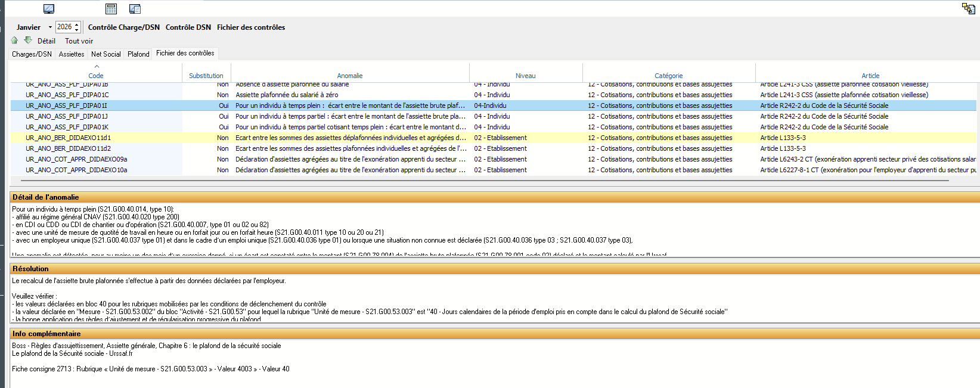
Task: Click the Contrôle DSN button
Action: (x=188, y=27)
